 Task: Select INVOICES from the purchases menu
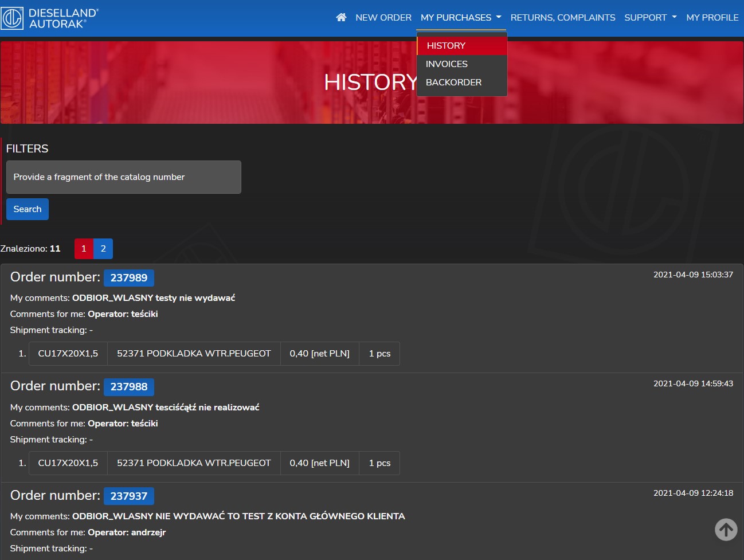462,64
